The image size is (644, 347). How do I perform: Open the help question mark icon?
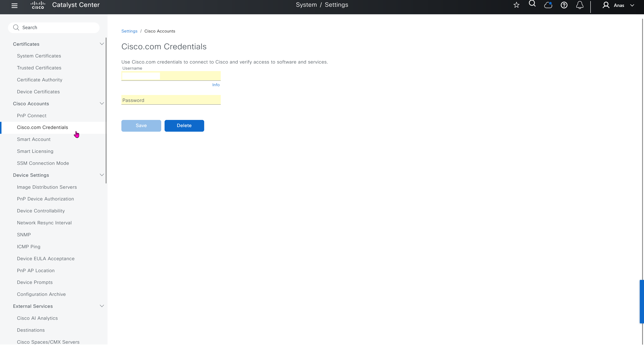coord(564,5)
